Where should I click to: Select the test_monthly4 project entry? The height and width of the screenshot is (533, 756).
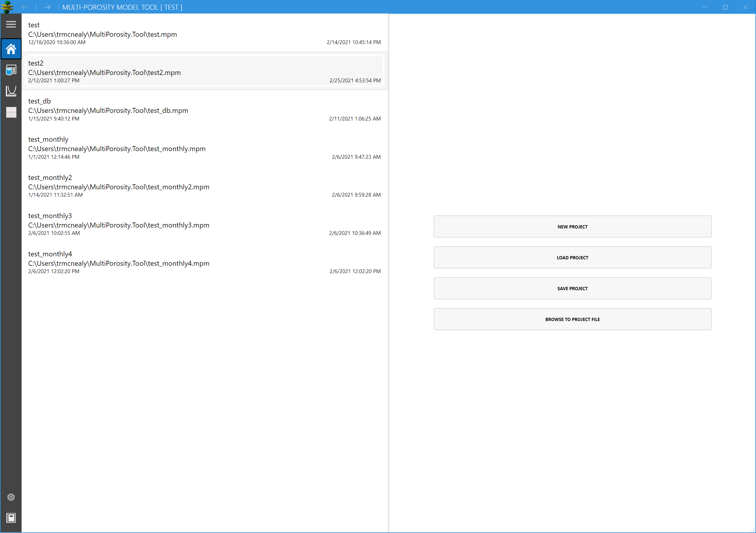click(x=204, y=263)
